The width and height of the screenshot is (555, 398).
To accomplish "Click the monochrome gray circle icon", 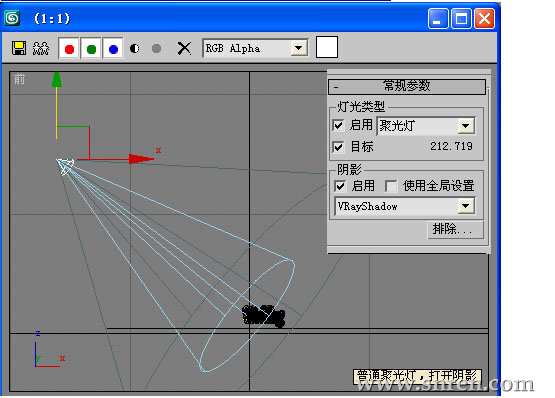I will coord(156,49).
